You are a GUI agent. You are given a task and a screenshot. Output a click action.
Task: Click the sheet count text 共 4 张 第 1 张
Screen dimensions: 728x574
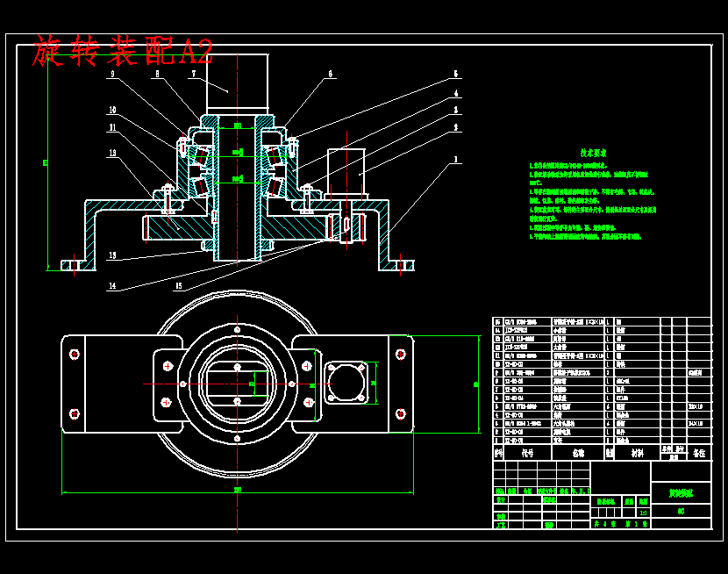point(620,524)
